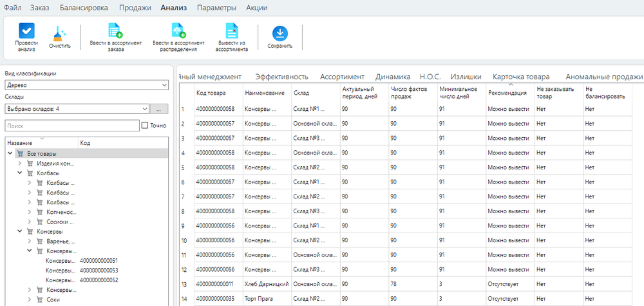
Task: Sort by Код товара column header
Action: 218,93
